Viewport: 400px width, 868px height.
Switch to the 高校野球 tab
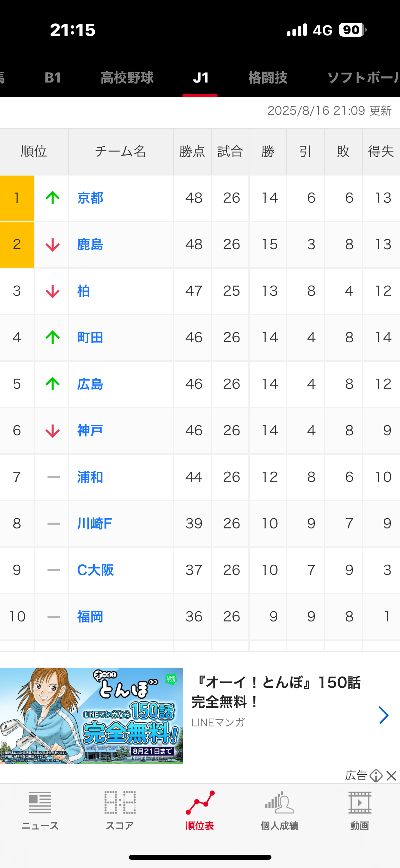(x=127, y=78)
